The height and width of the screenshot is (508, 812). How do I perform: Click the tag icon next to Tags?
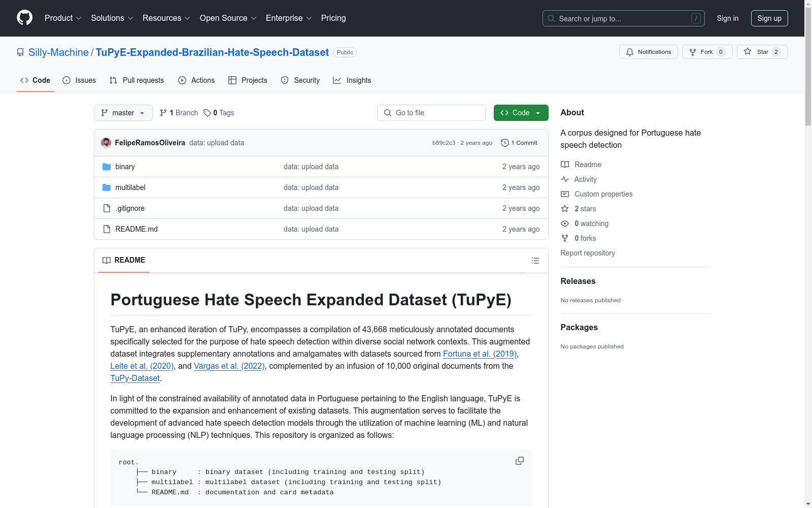(207, 113)
